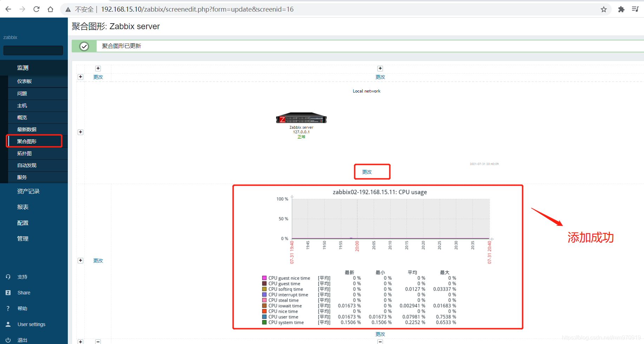Click the 帮助 help question mark icon
This screenshot has height=344, width=644.
(8, 308)
